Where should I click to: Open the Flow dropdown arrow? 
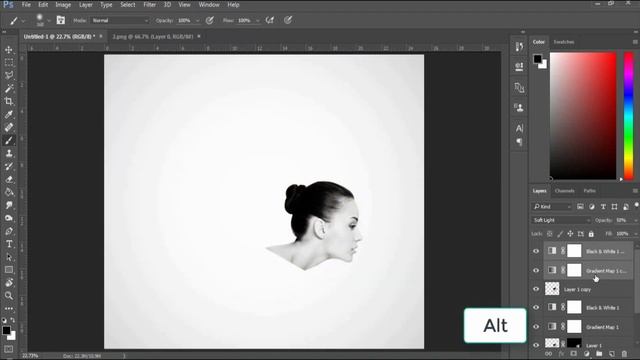click(258, 20)
